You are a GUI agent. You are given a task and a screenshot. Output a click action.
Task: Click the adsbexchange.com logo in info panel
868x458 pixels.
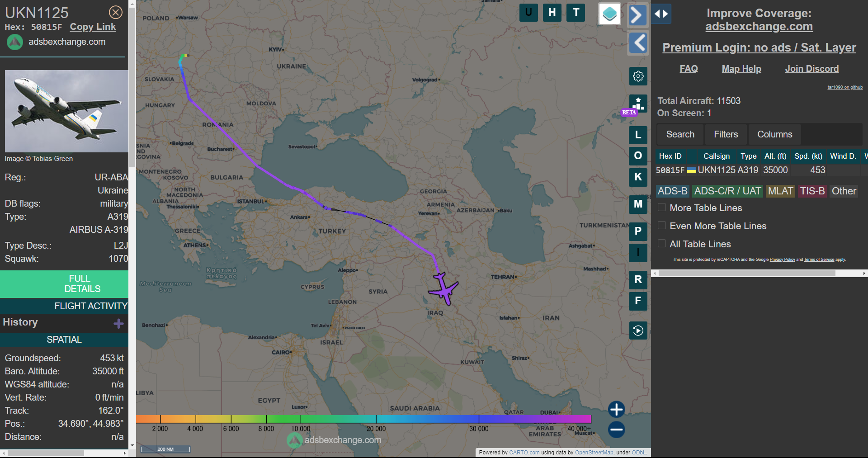15,42
